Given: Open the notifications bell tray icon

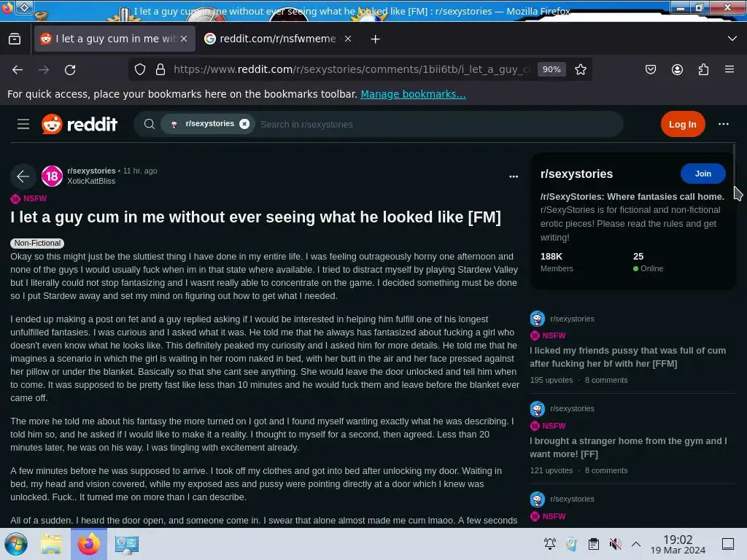Looking at the screenshot, I should (x=550, y=544).
